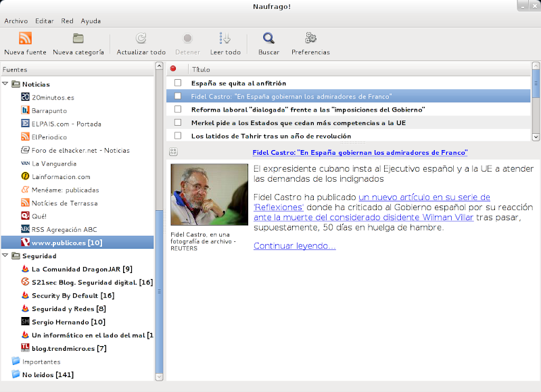
Task: Click the Leer todo toolbar icon
Action: [x=225, y=39]
